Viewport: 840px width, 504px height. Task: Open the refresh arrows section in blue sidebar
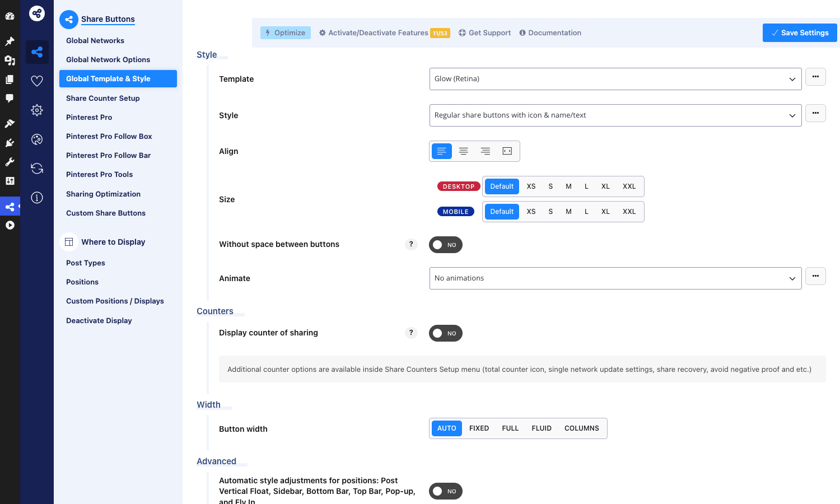[x=37, y=169]
